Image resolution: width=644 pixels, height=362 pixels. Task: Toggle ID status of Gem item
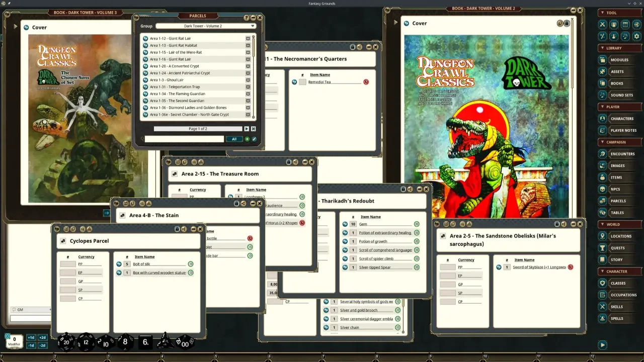pyautogui.click(x=417, y=224)
